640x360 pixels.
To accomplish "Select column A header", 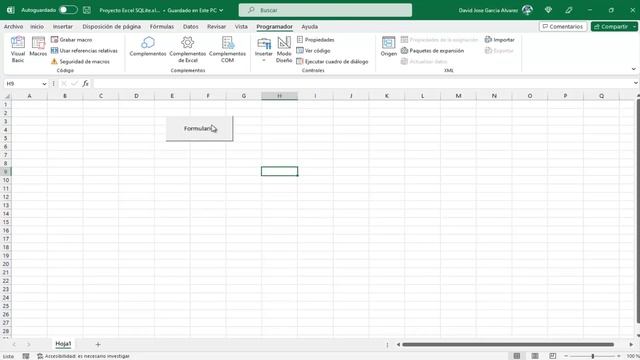I will pos(29,96).
